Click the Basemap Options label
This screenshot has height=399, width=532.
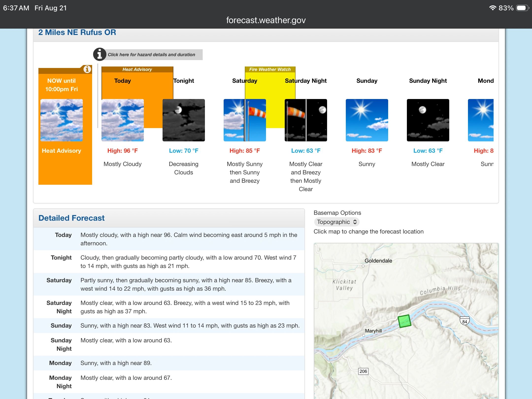coord(337,213)
